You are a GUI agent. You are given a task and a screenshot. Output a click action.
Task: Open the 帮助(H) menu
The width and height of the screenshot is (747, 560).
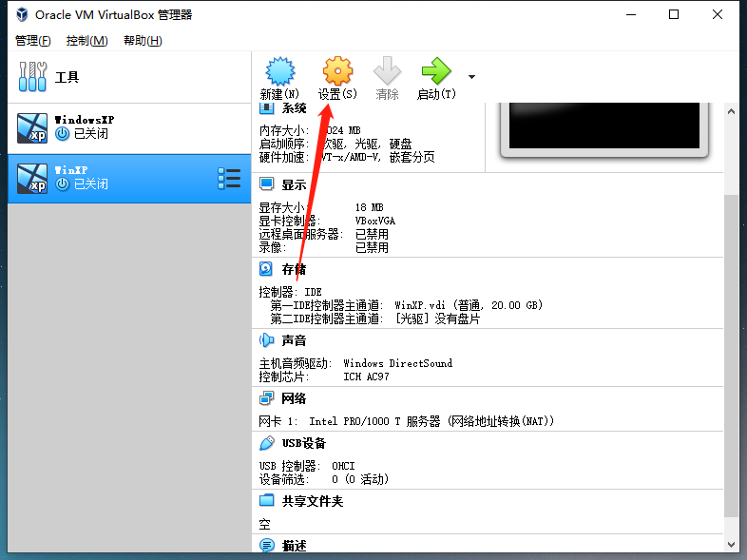(x=143, y=41)
